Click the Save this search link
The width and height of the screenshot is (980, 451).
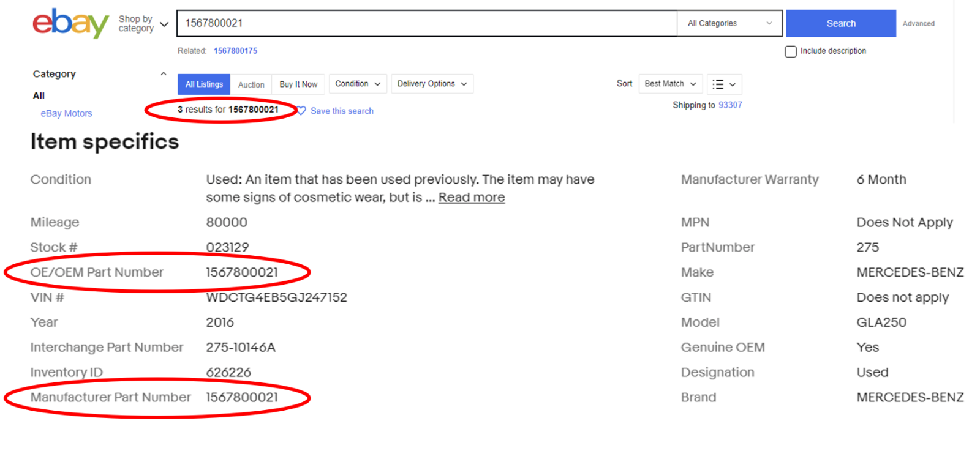coord(342,111)
